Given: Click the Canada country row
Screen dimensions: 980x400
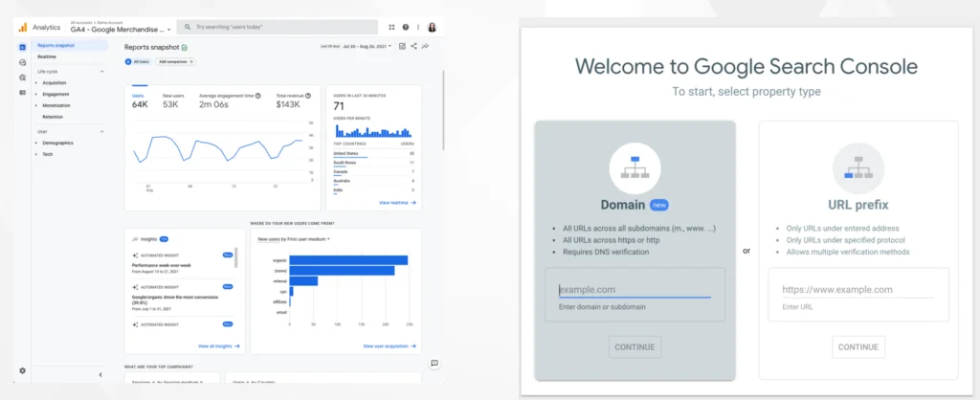Looking at the screenshot, I should coord(374,171).
